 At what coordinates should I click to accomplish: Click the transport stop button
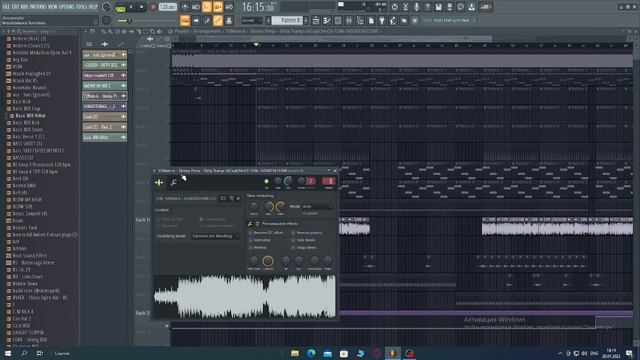pos(141,7)
